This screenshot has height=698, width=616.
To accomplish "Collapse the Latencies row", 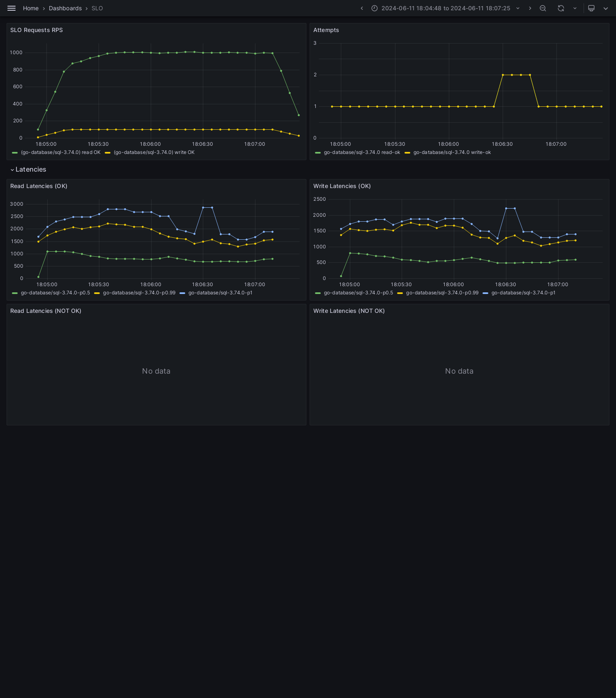I will (28, 170).
